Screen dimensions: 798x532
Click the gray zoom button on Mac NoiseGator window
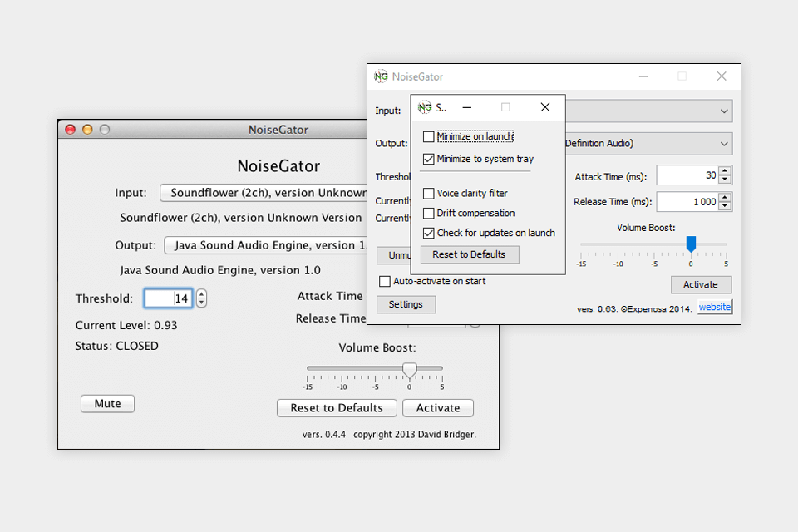[x=105, y=130]
